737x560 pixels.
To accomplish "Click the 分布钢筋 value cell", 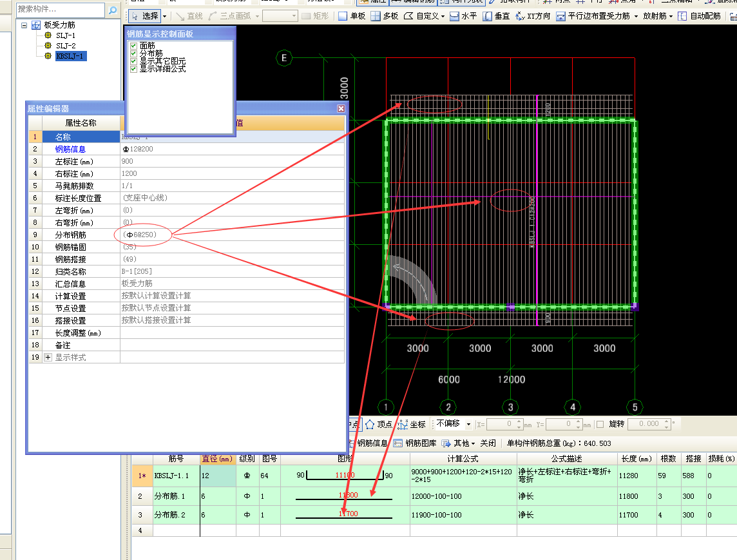I will [232, 235].
